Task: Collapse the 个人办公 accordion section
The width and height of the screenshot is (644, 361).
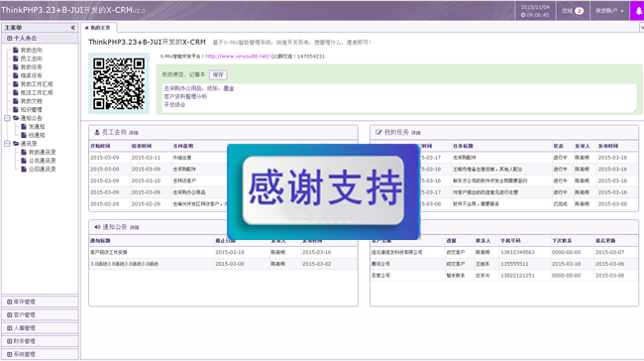Action: [x=40, y=39]
